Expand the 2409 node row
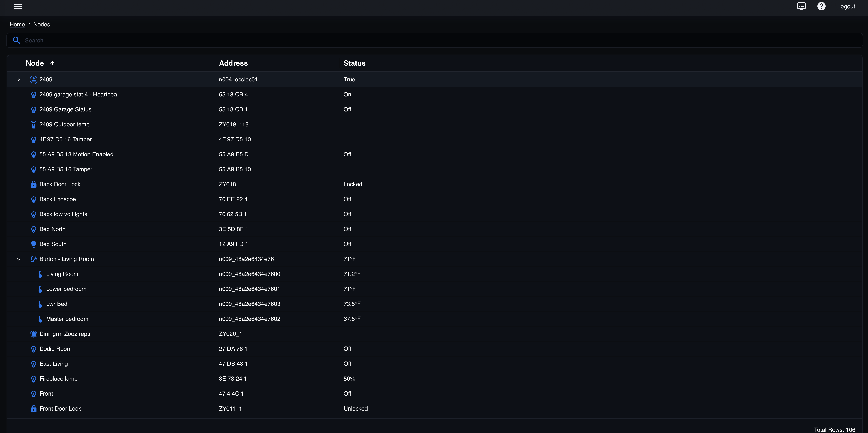This screenshot has width=868, height=433. coord(19,80)
